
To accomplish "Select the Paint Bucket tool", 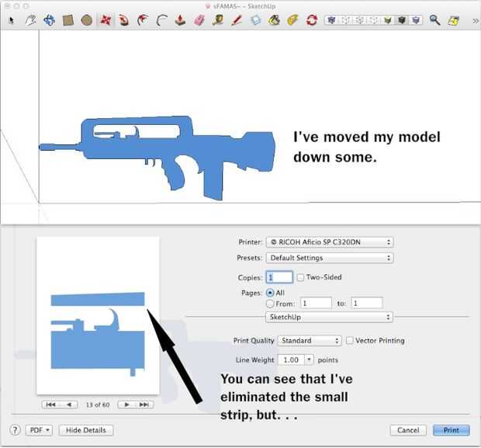I will click(x=274, y=20).
